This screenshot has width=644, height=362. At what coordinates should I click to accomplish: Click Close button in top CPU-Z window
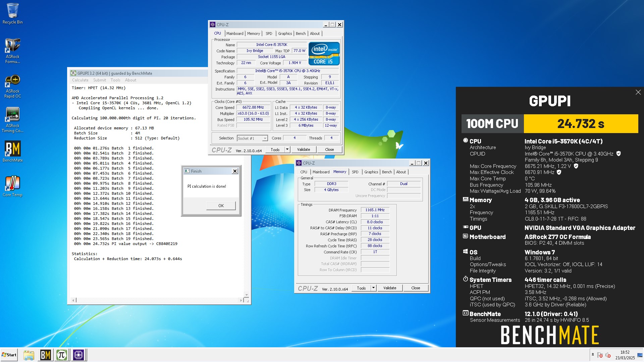[329, 149]
